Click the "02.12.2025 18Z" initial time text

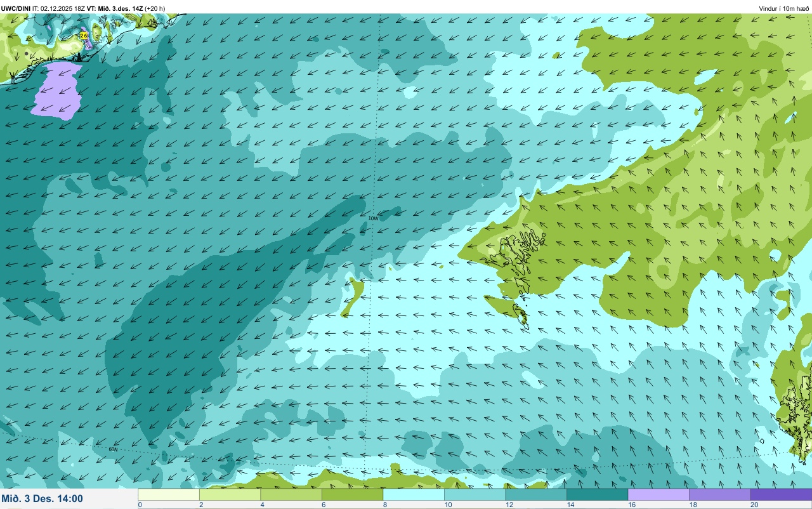[63, 8]
